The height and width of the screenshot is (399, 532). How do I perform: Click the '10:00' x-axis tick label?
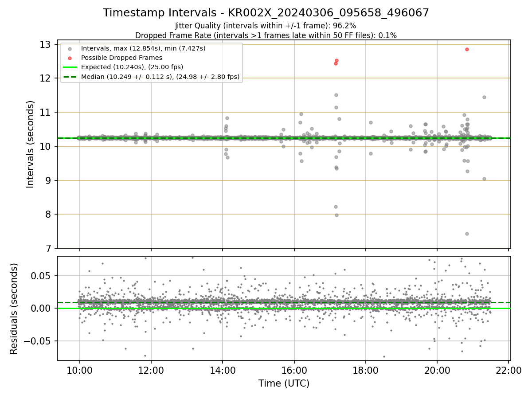tap(79, 371)
